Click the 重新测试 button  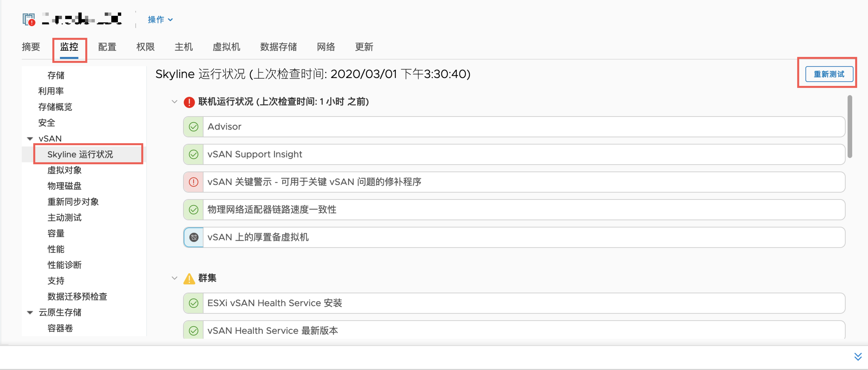pos(829,74)
